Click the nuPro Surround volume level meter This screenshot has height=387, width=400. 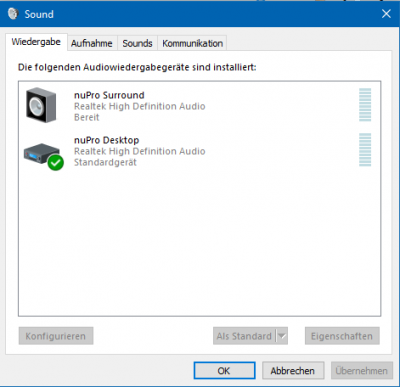point(365,105)
